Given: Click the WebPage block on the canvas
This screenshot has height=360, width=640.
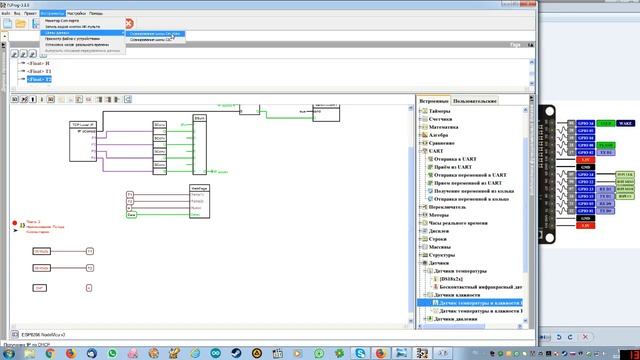Looking at the screenshot, I should click(x=200, y=201).
